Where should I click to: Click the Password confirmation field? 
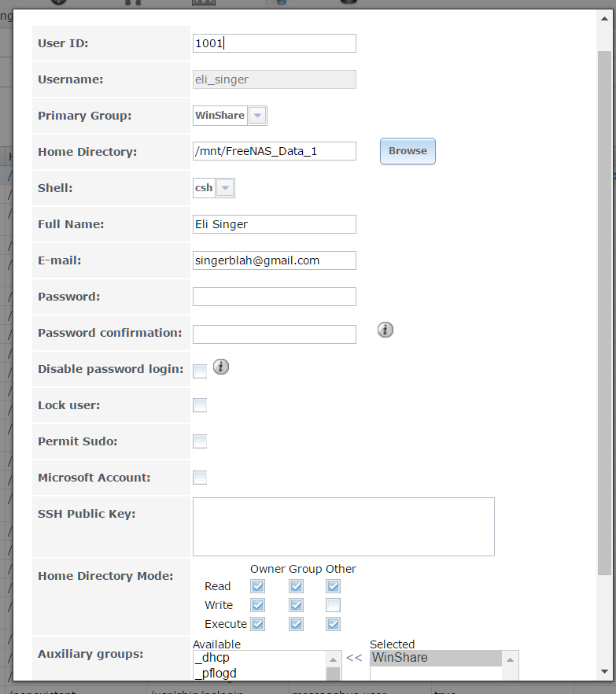click(x=275, y=334)
